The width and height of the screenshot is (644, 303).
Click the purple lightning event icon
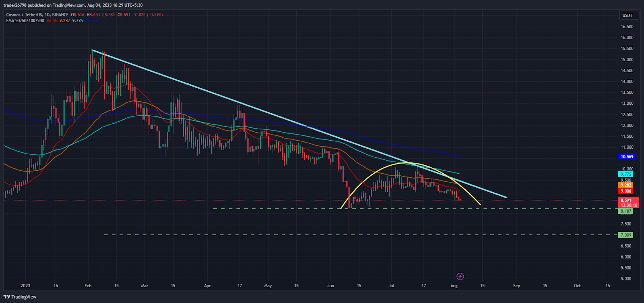460,276
